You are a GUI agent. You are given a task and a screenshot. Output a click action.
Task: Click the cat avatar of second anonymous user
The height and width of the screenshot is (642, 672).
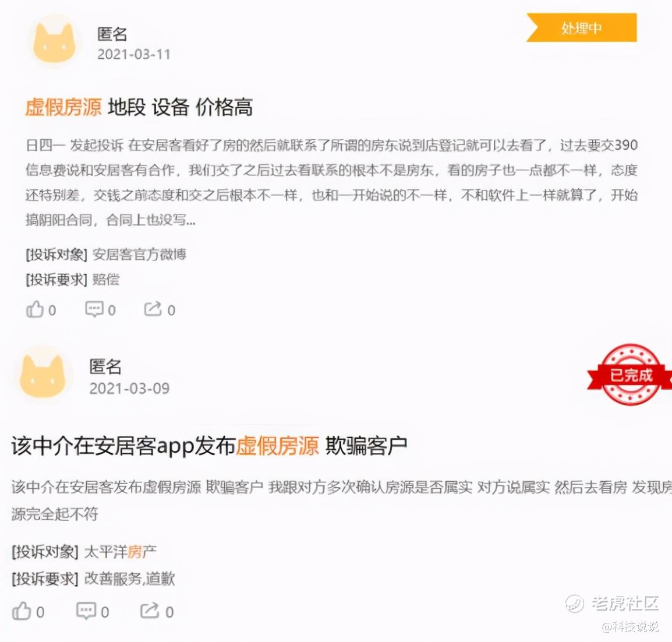[x=43, y=376]
